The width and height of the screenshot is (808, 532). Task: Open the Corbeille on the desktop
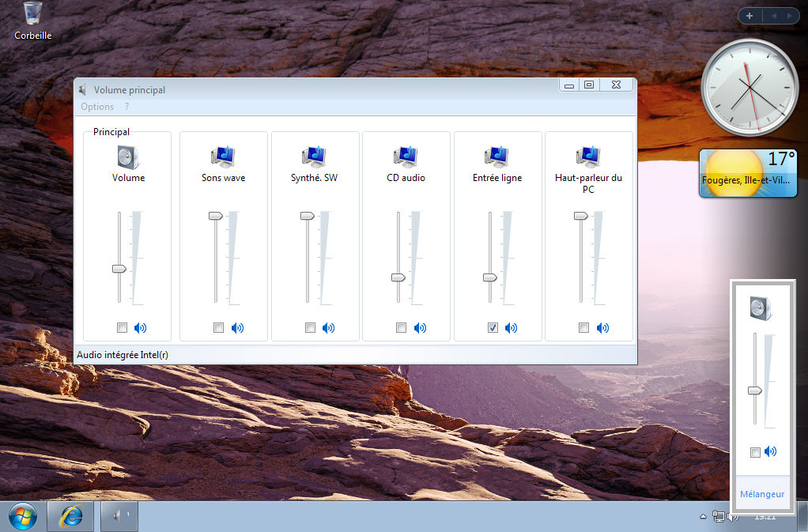click(x=32, y=17)
